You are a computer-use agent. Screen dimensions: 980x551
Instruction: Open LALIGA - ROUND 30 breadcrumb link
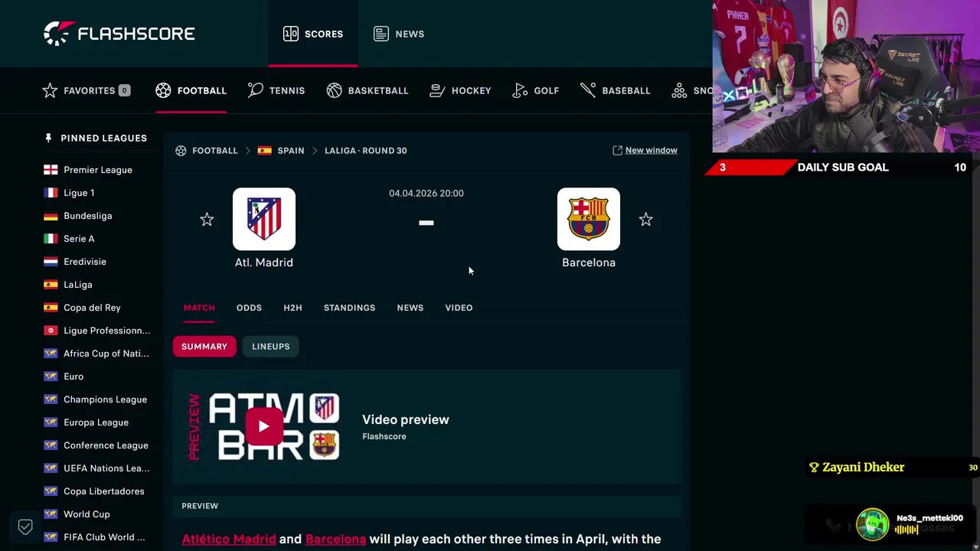click(x=365, y=151)
